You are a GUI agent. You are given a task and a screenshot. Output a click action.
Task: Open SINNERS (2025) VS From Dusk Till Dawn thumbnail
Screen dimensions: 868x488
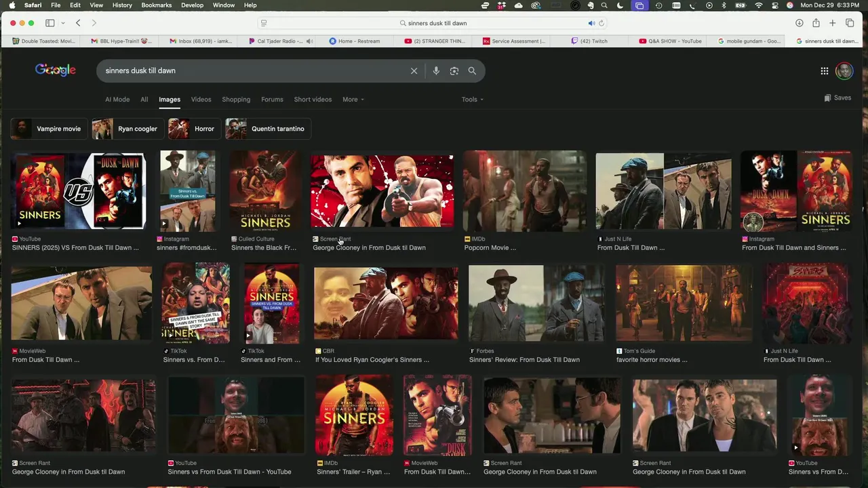(79, 191)
